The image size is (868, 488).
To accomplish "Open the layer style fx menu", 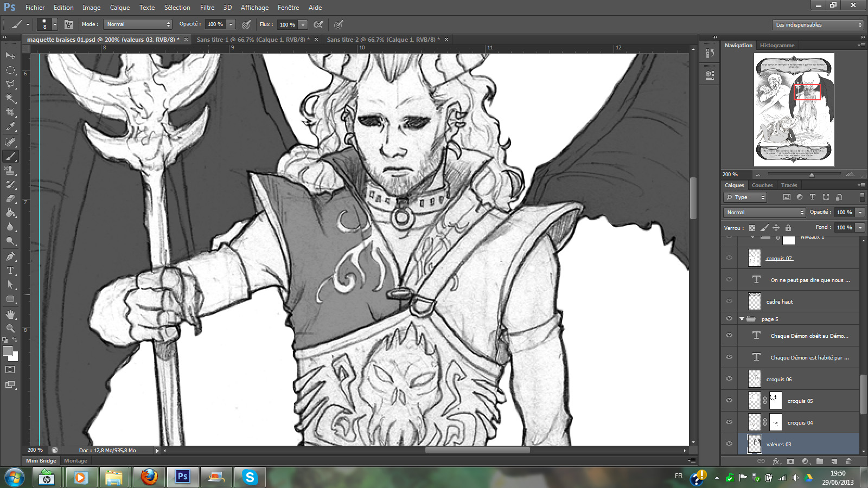I will tap(776, 461).
